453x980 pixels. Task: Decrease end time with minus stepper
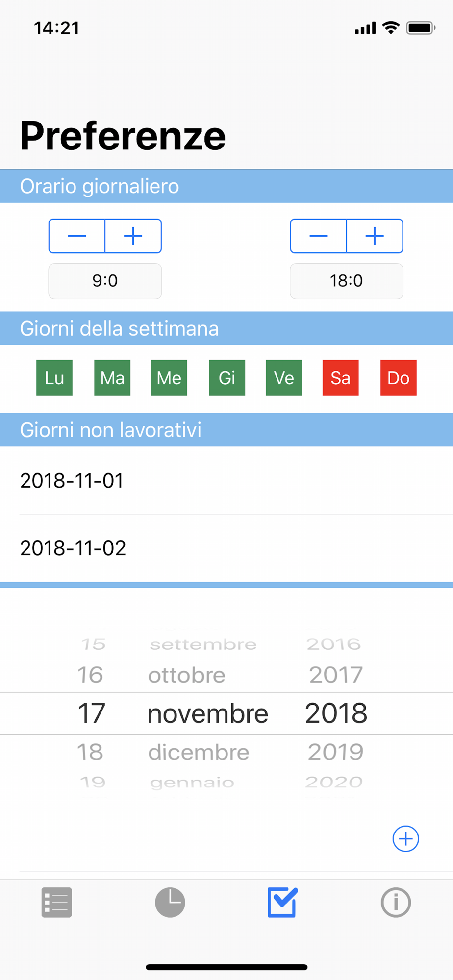coord(319,236)
